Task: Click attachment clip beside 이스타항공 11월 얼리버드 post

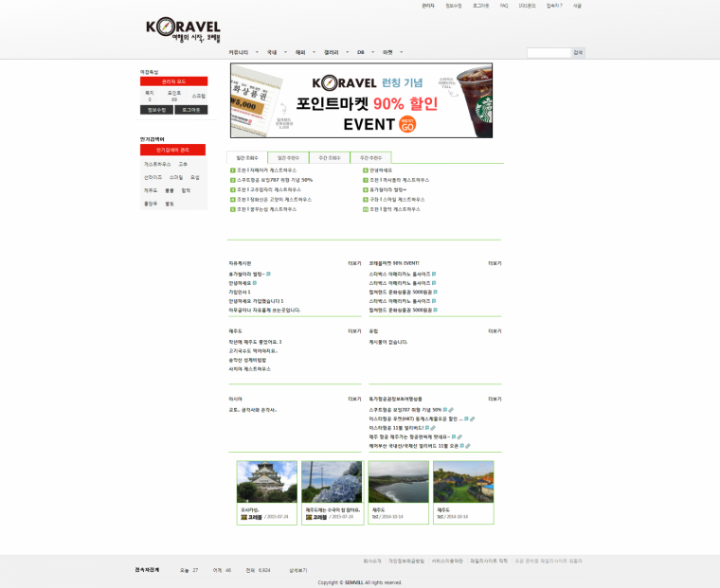Action: point(433,428)
